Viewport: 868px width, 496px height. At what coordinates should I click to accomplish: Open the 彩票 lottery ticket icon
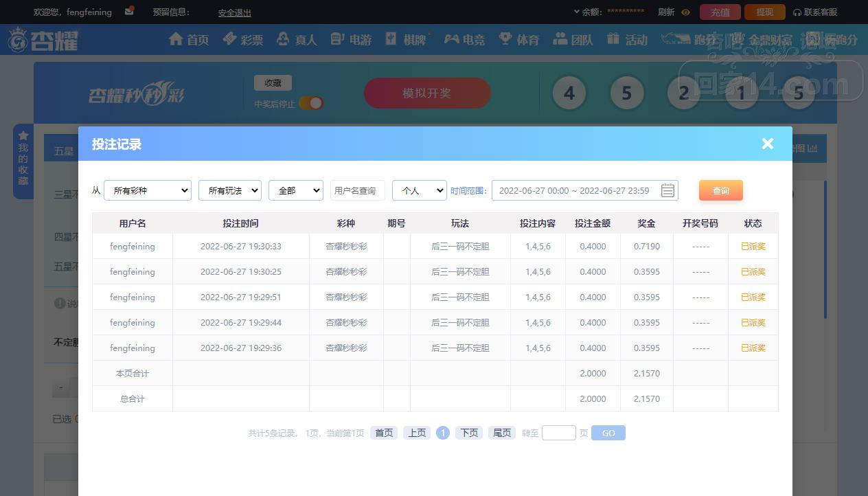tap(230, 39)
